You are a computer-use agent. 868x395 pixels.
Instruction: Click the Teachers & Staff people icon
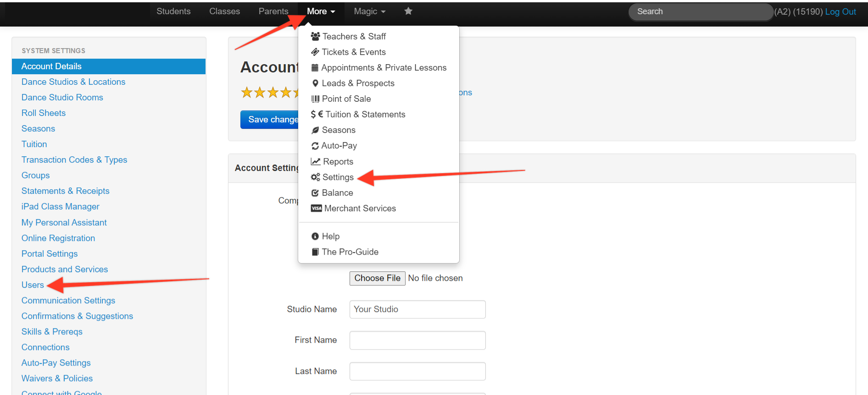pyautogui.click(x=315, y=36)
